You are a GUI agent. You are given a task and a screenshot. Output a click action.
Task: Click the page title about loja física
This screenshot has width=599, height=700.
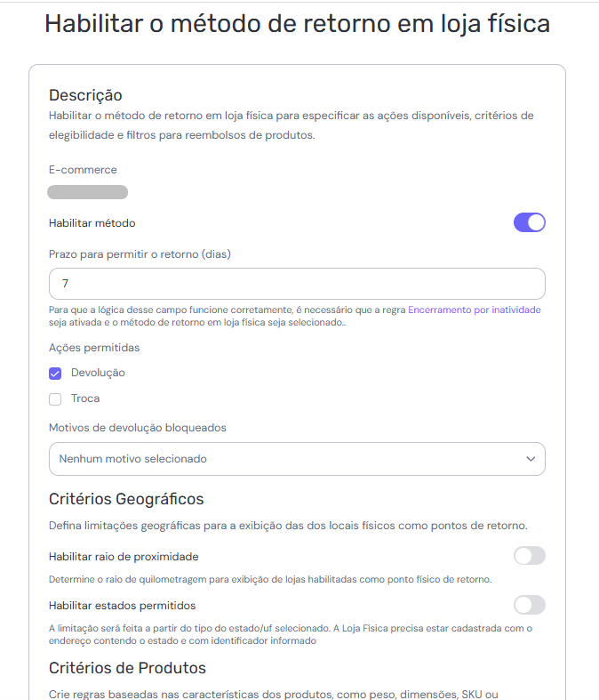click(297, 23)
